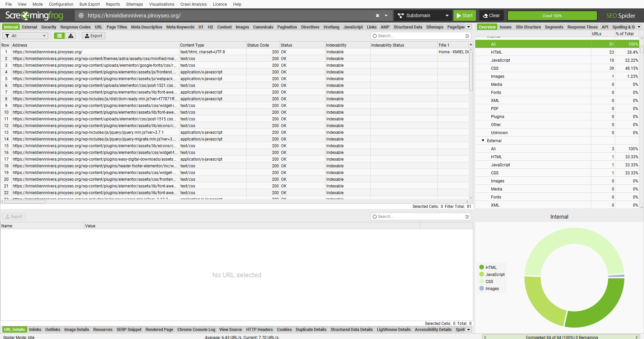This screenshot has width=644, height=339.
Task: Clear the URL with X icon
Action: coord(377,16)
